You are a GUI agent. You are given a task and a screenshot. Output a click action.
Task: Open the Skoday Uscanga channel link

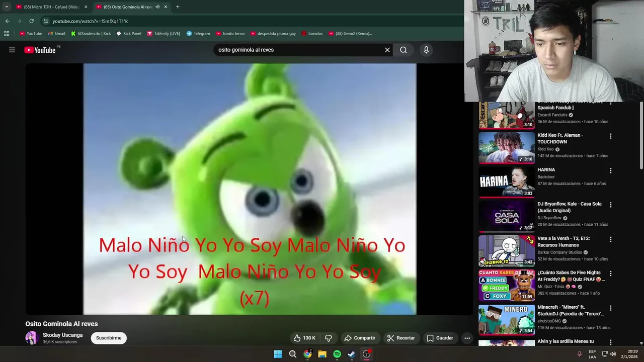coord(62,335)
